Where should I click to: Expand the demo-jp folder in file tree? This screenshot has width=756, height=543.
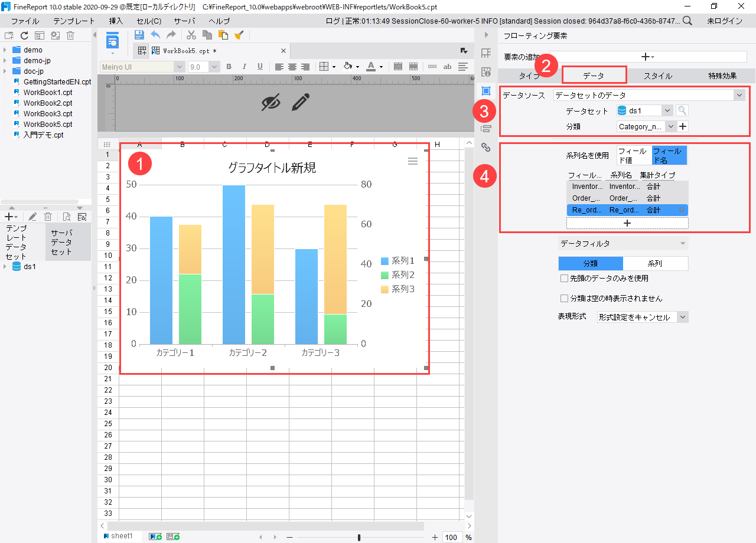(5, 61)
